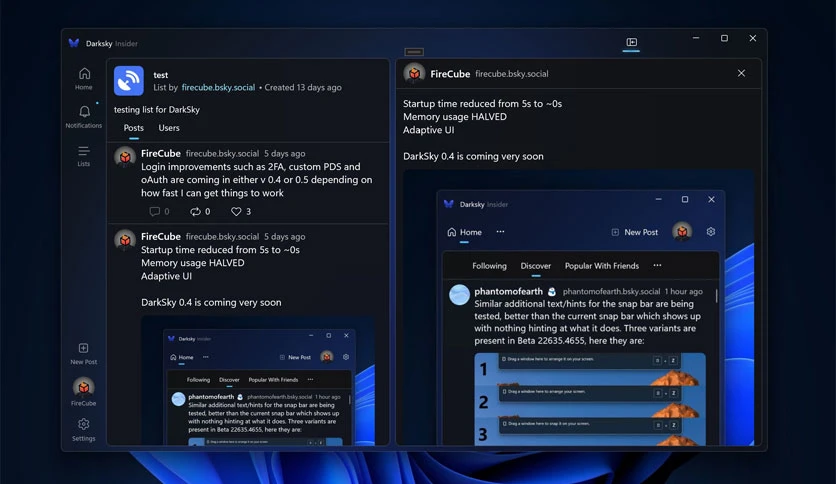Click FireCube name in the right panel header
836x484 pixels.
450,74
